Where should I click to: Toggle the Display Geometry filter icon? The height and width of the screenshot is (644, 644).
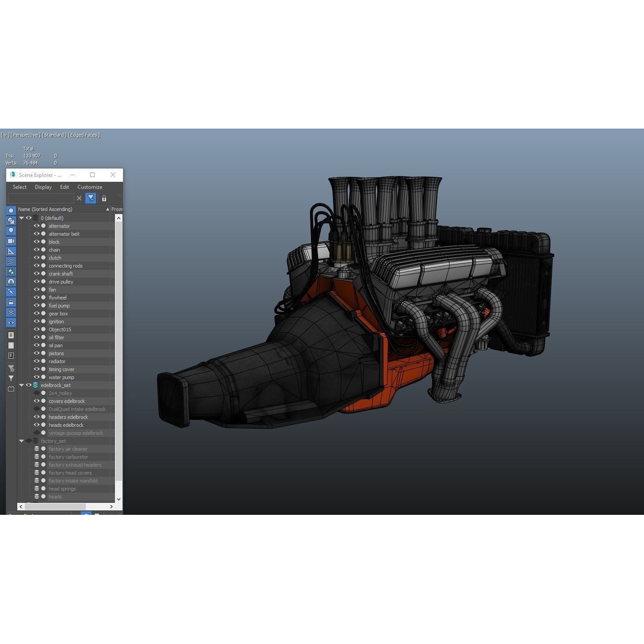pyautogui.click(x=11, y=211)
